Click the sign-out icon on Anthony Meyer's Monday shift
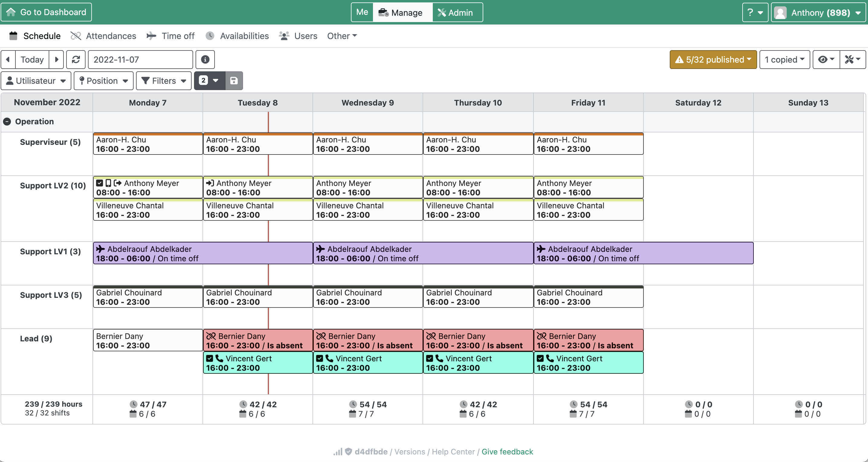The height and width of the screenshot is (462, 868). click(x=117, y=183)
